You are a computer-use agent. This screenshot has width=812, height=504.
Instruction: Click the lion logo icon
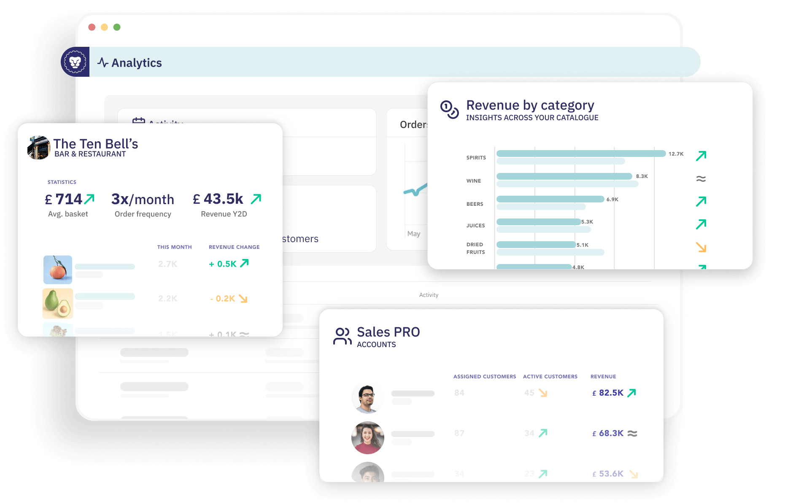click(x=75, y=62)
